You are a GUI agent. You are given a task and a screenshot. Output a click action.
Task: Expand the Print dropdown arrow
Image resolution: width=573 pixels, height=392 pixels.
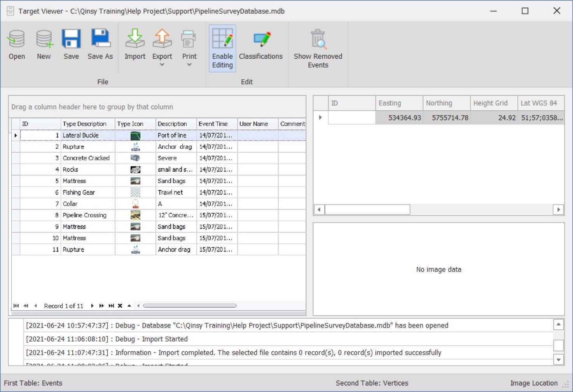click(x=189, y=65)
